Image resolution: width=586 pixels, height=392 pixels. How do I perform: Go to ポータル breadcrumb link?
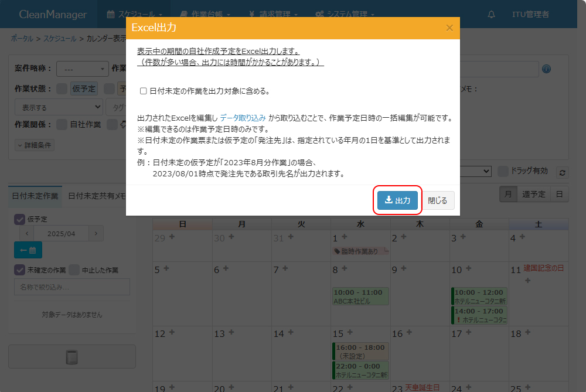pos(22,39)
